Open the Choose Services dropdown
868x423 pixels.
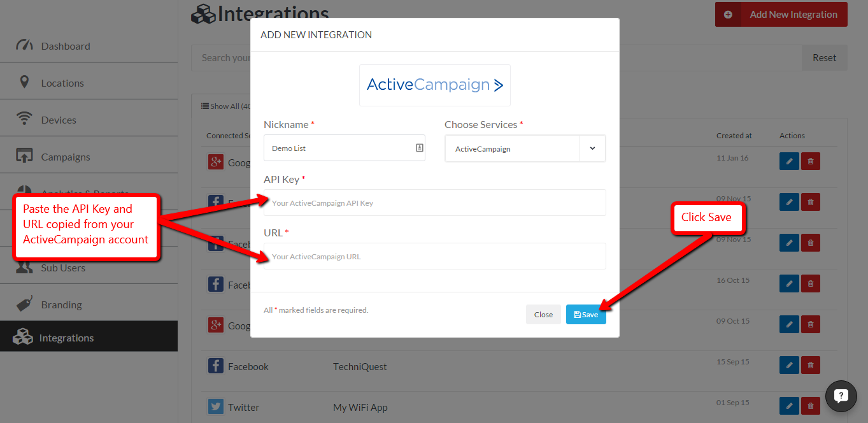tap(525, 148)
